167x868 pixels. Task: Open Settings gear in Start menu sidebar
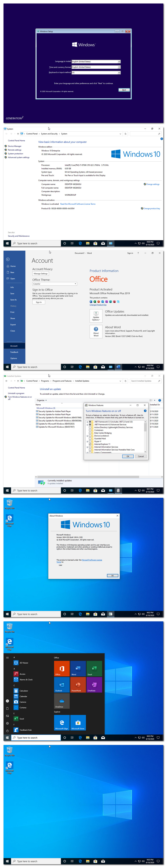pyautogui.click(x=7, y=723)
